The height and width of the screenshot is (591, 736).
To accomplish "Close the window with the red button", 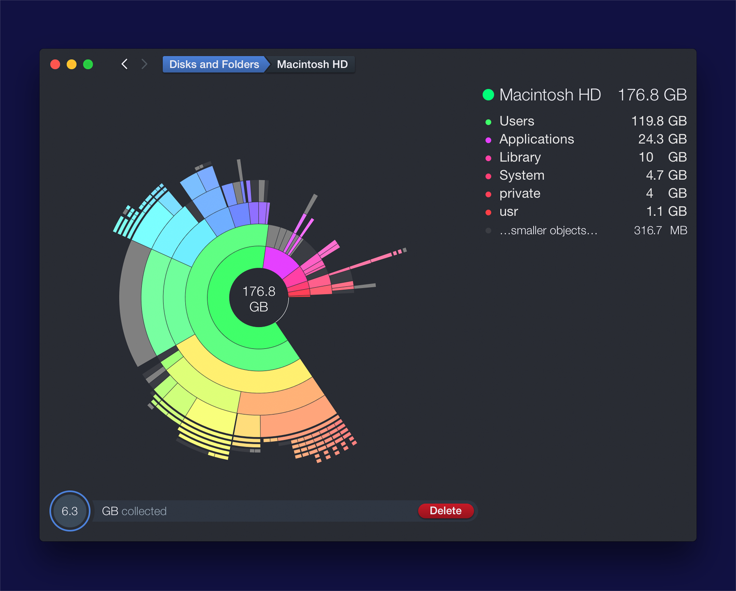I will (x=55, y=64).
